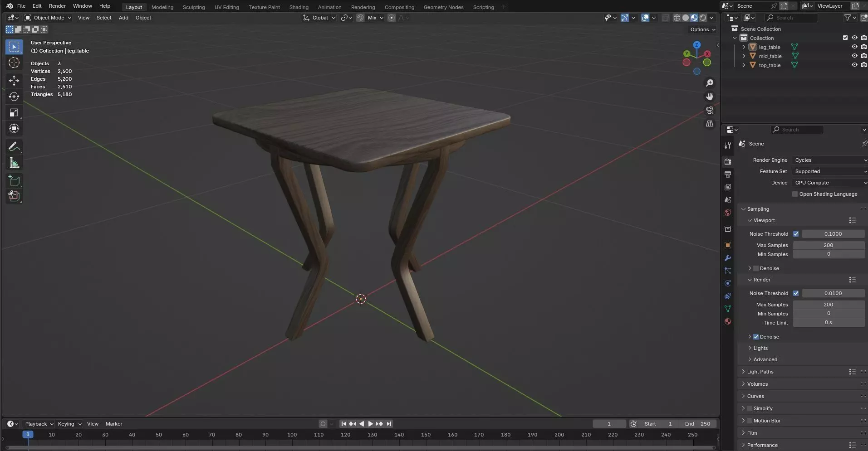Switch to the Geometry Nodes workspace tab

(x=443, y=7)
